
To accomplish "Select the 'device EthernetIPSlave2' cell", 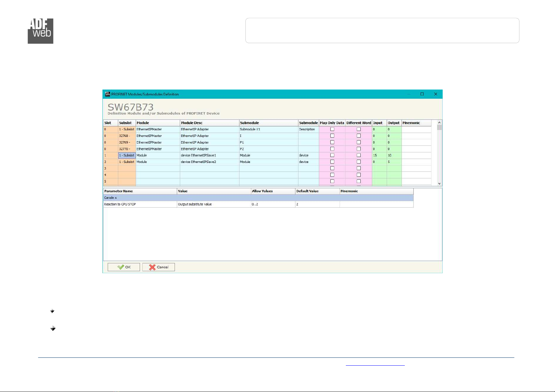I will click(x=209, y=162).
